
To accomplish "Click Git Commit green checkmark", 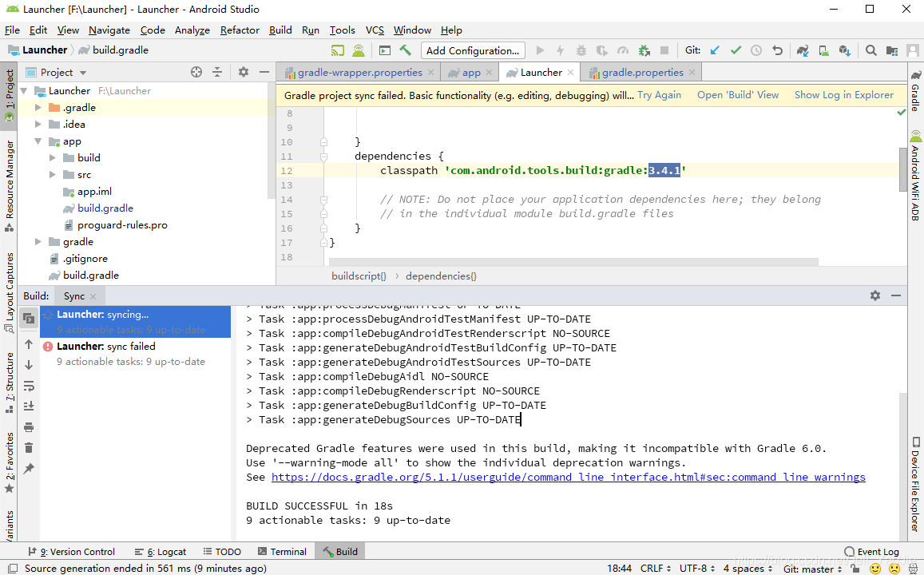I will [x=736, y=50].
